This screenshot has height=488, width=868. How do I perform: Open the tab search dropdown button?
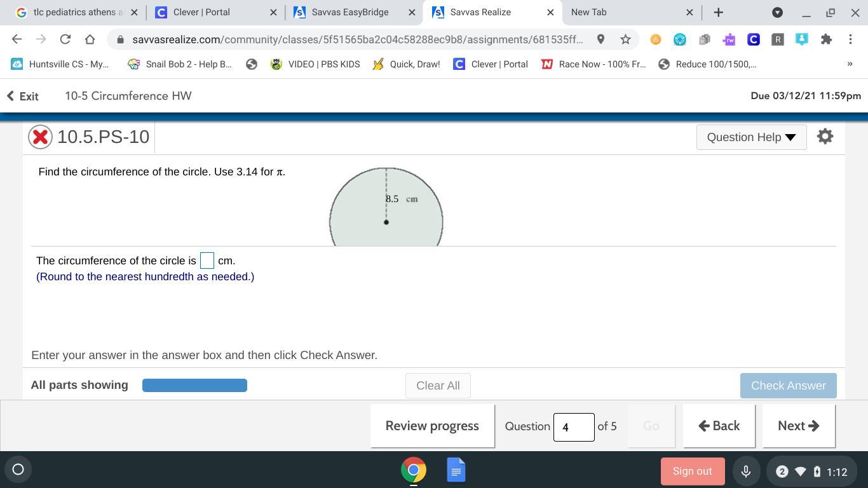point(777,12)
